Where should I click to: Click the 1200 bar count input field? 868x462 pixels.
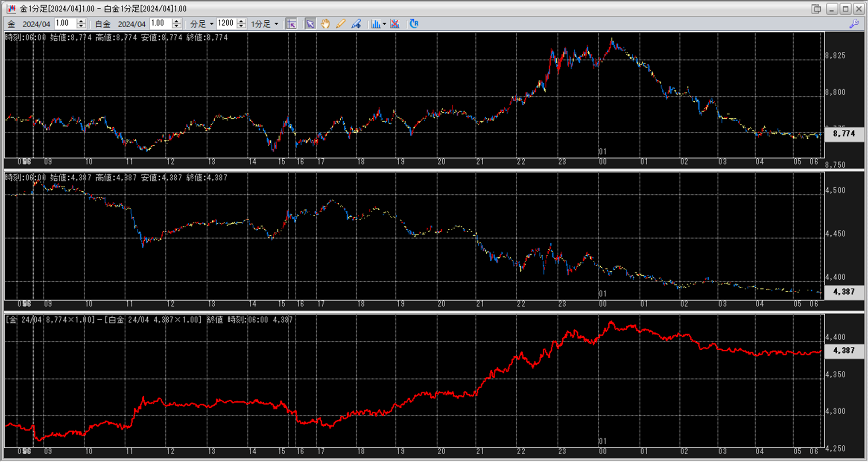[x=226, y=23]
